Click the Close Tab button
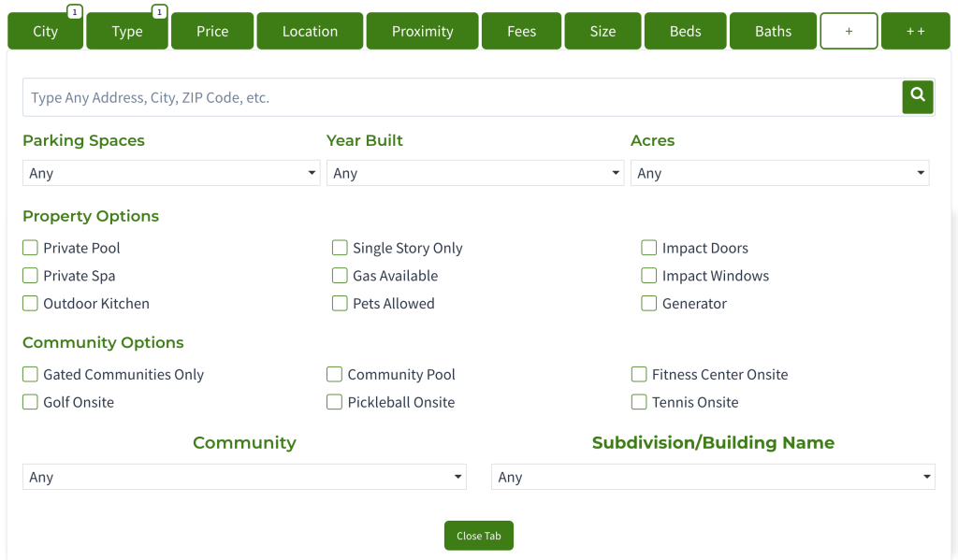 click(478, 536)
